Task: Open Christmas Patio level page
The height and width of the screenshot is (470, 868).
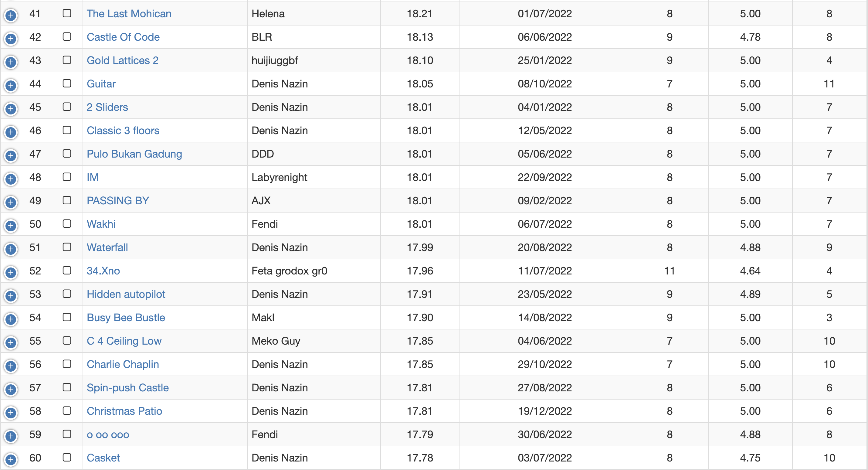Action: [x=124, y=411]
